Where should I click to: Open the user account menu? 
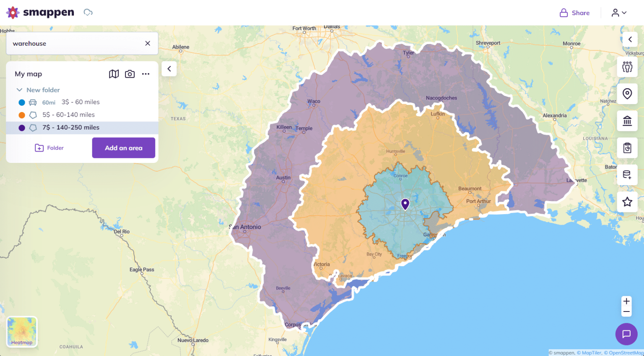point(619,13)
